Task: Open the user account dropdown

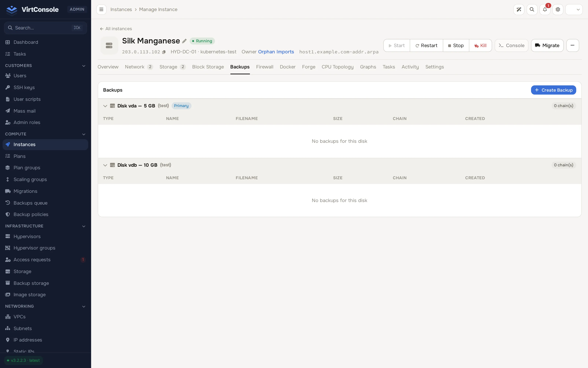Action: click(x=574, y=10)
